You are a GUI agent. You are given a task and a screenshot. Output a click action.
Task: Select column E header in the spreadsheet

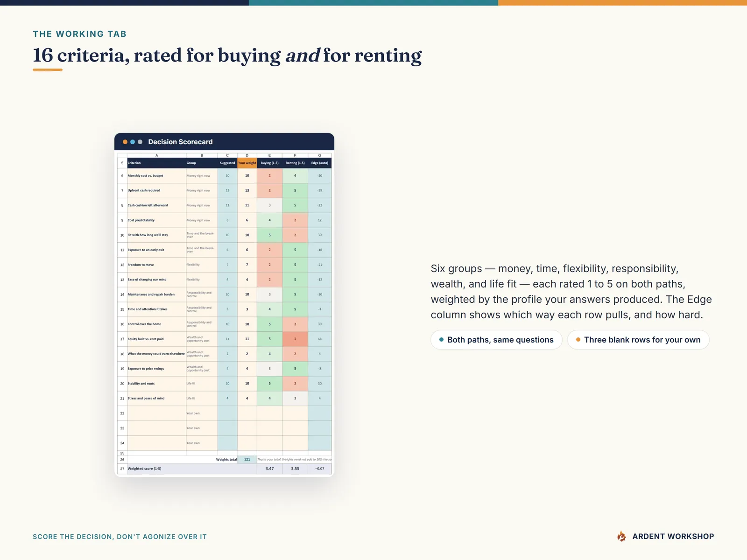pos(269,155)
